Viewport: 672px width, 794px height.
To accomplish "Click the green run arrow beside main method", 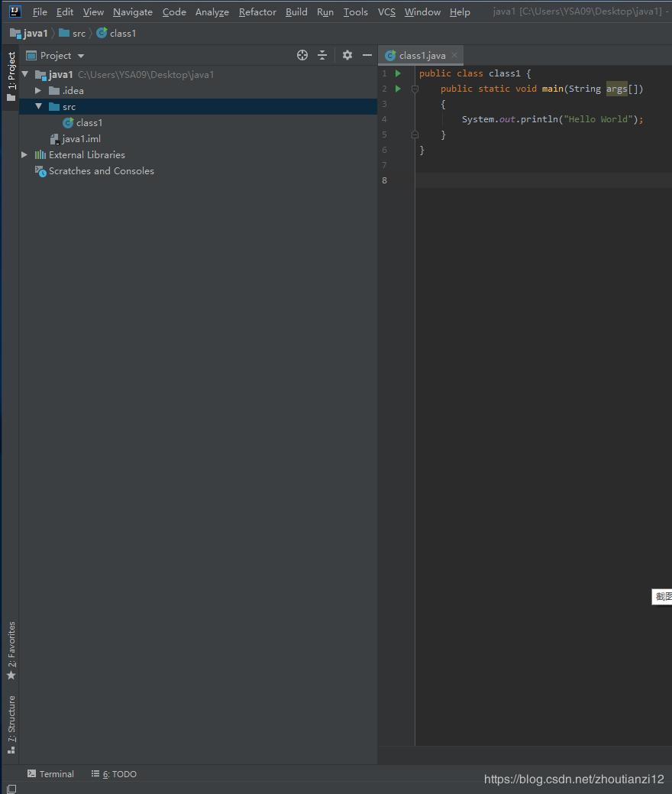I will tap(397, 89).
